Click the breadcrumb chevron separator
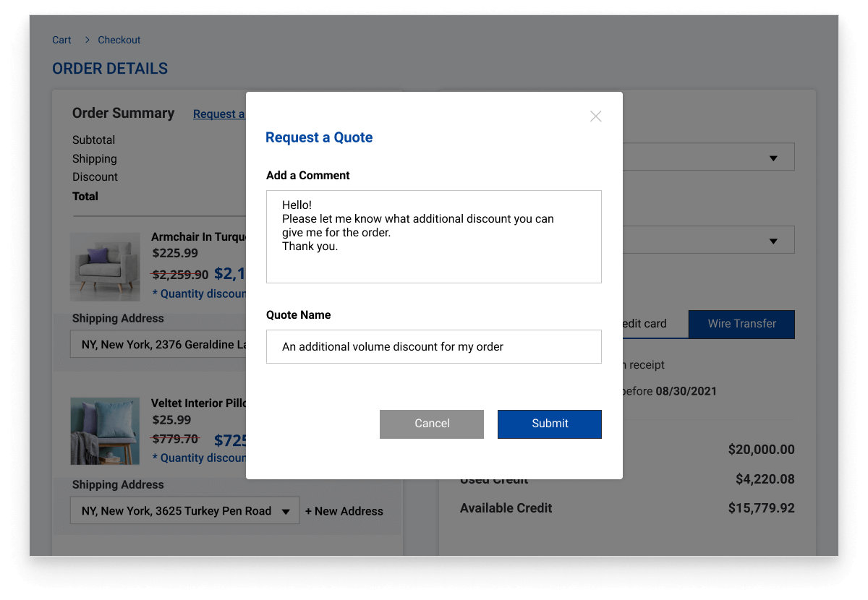The height and width of the screenshot is (600, 868). point(87,40)
